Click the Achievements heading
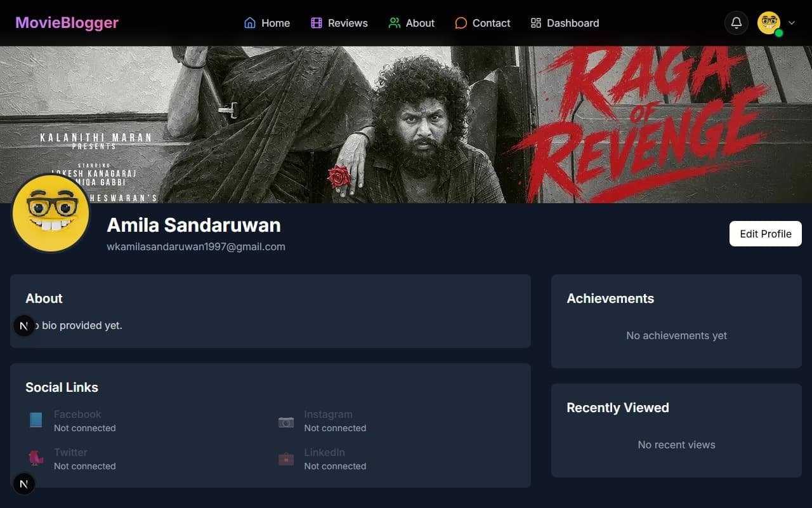This screenshot has width=812, height=508. [x=610, y=298]
